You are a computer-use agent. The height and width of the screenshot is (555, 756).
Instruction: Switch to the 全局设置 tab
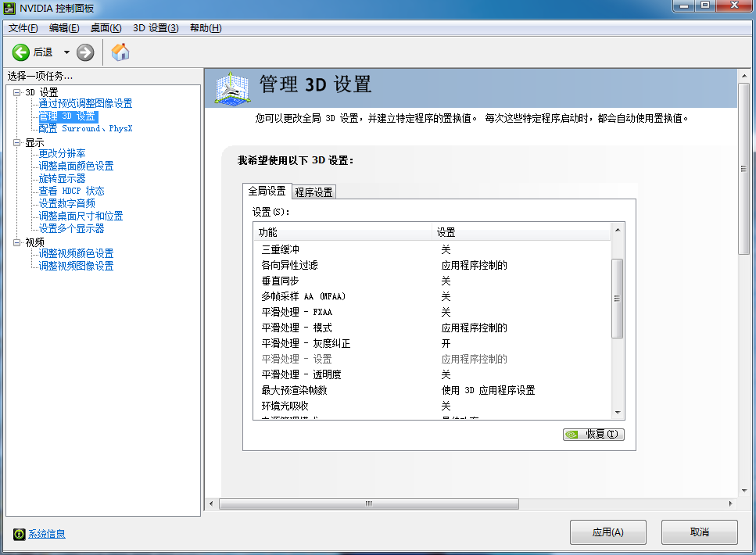pos(267,191)
